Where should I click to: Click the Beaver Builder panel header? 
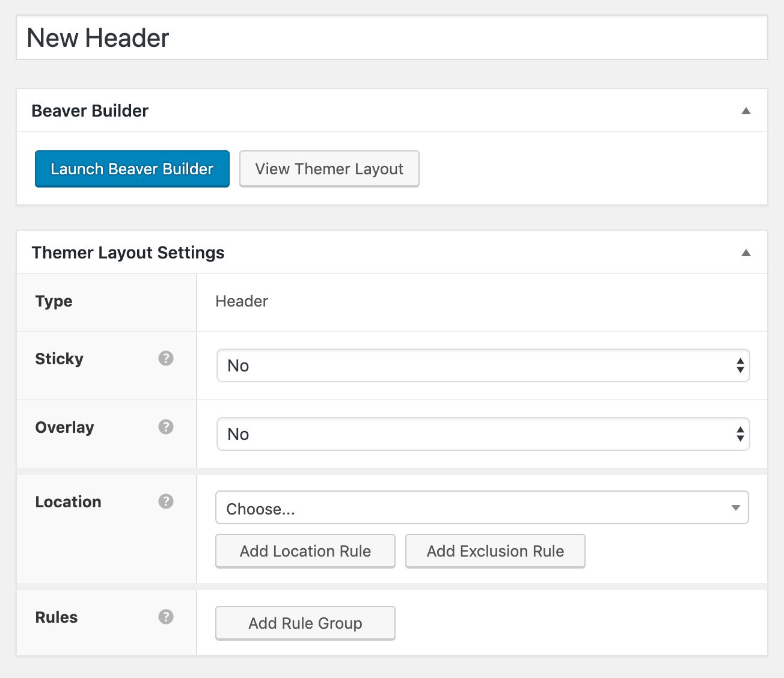click(x=89, y=111)
